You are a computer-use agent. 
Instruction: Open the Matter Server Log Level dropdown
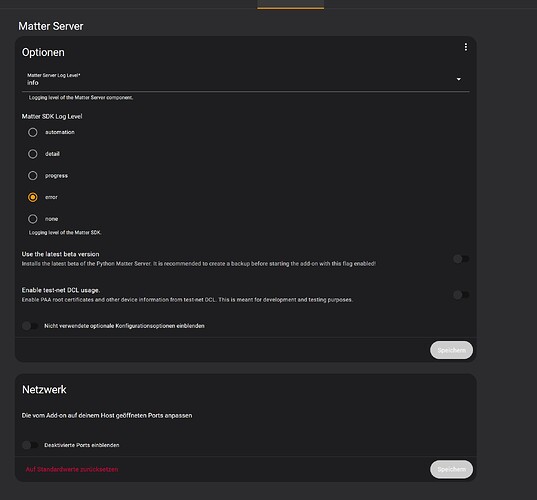(x=246, y=79)
